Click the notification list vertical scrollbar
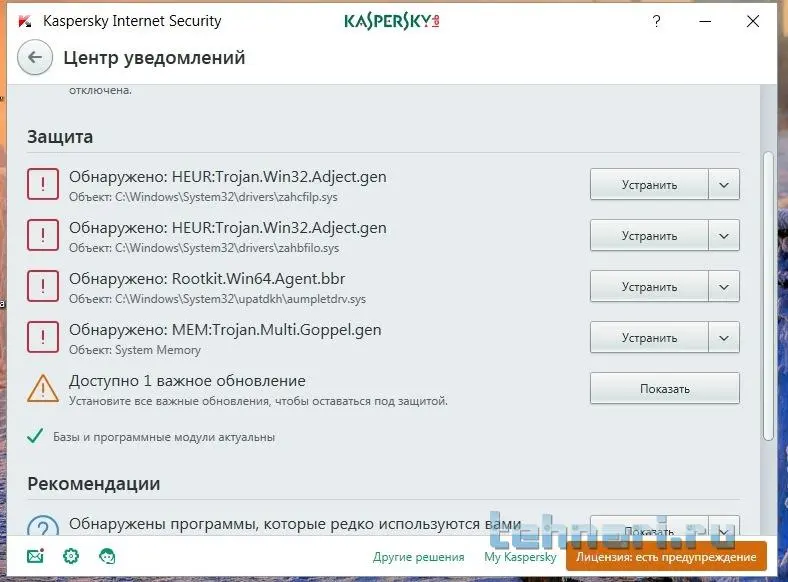The width and height of the screenshot is (788, 582). click(x=767, y=297)
